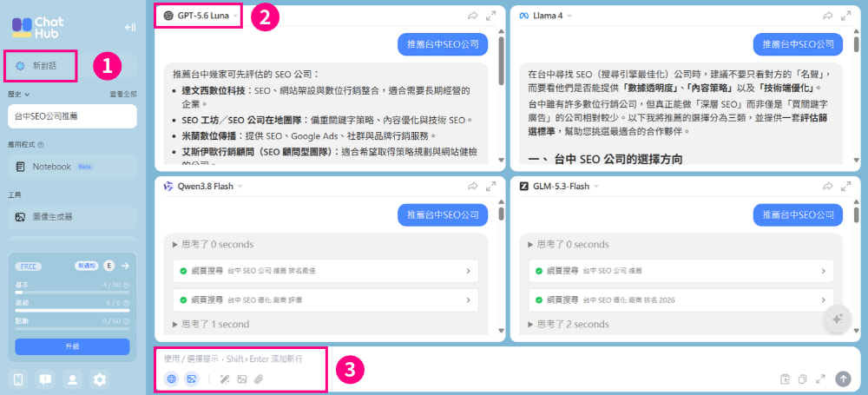Open 台中SEO公司推薦 history conversation
The height and width of the screenshot is (395, 868).
pyautogui.click(x=73, y=116)
